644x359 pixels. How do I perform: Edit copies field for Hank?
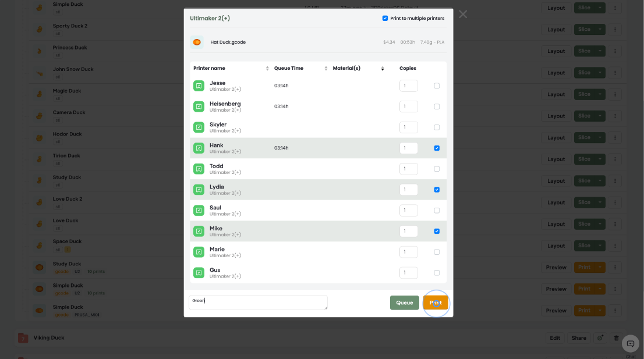(409, 148)
